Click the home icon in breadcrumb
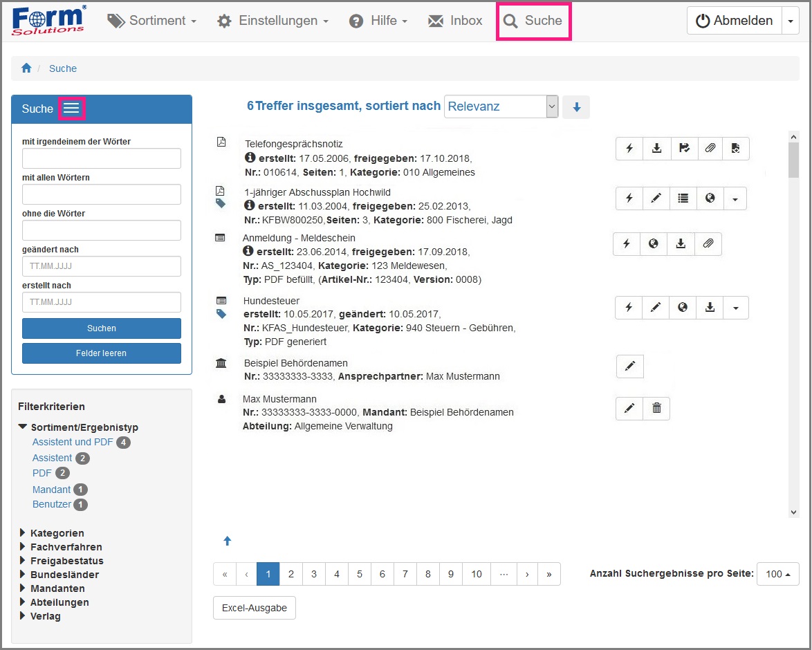Image resolution: width=812 pixels, height=650 pixels. (x=26, y=68)
